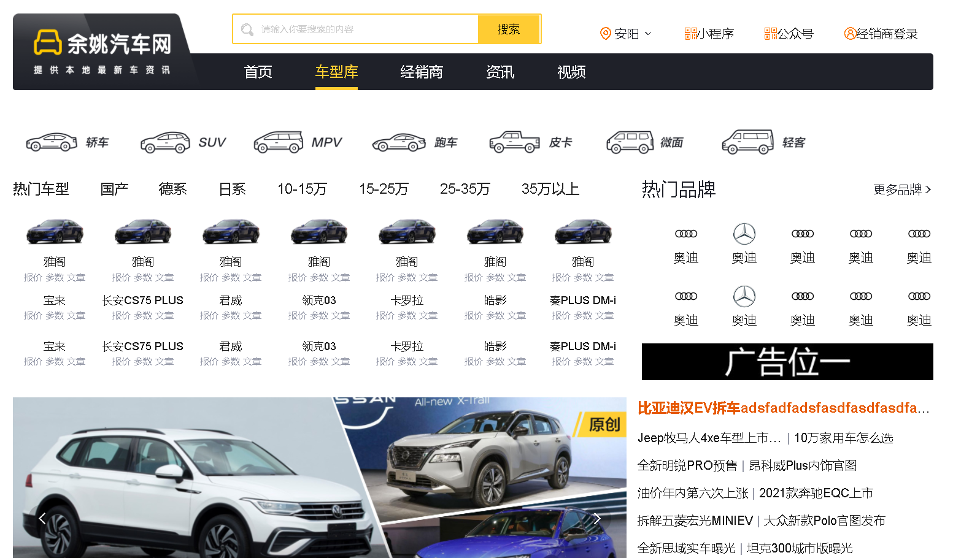Open 油价年内第六次上涨 article
This screenshot has height=558, width=980.
(693, 493)
